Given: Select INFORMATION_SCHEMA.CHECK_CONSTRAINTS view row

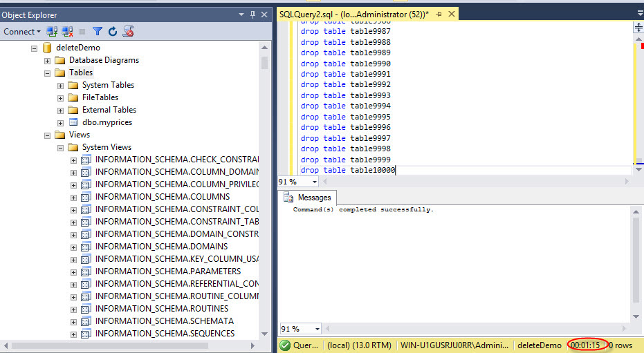Looking at the screenshot, I should click(x=177, y=160).
